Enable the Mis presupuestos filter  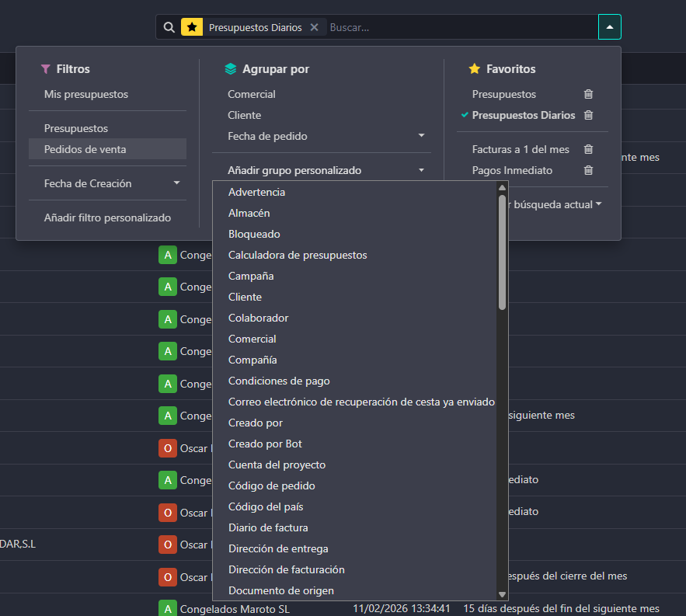[x=86, y=94]
